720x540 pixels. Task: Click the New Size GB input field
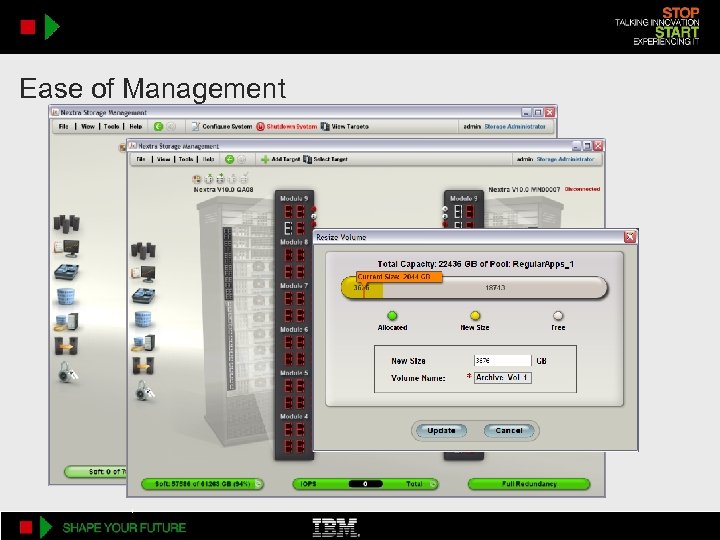point(502,361)
